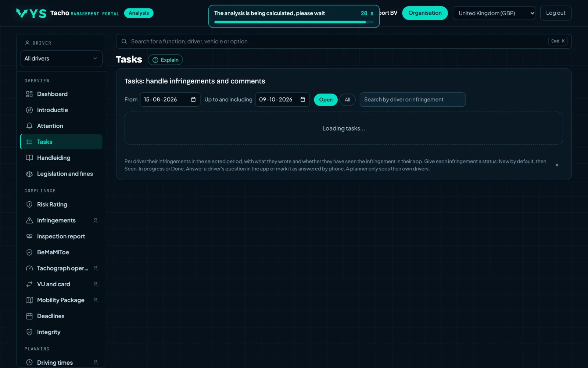Click the Introductie compass icon
The width and height of the screenshot is (588, 368).
coord(29,110)
